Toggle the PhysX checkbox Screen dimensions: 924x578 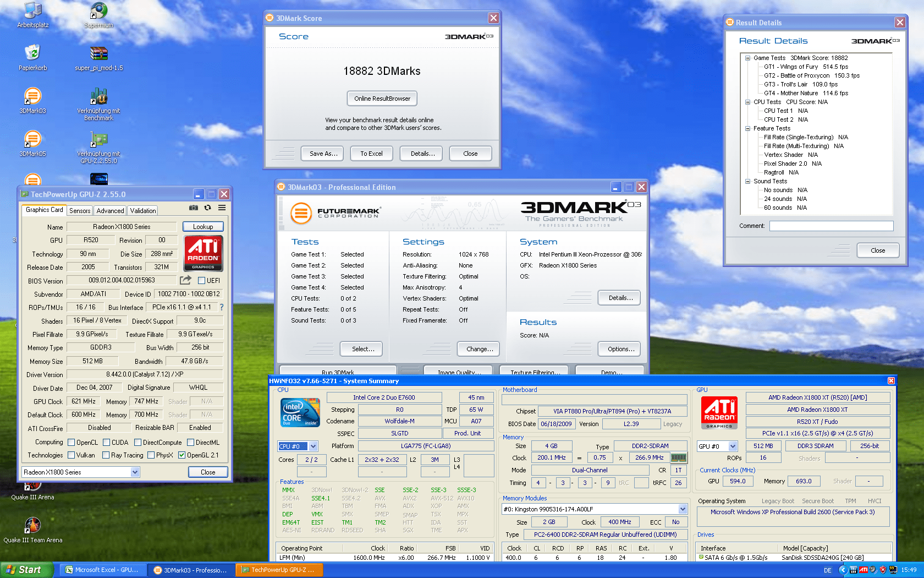(x=151, y=455)
